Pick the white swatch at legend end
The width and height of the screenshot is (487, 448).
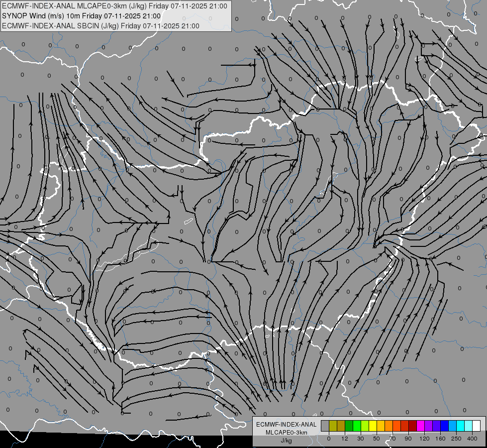[x=476, y=426]
